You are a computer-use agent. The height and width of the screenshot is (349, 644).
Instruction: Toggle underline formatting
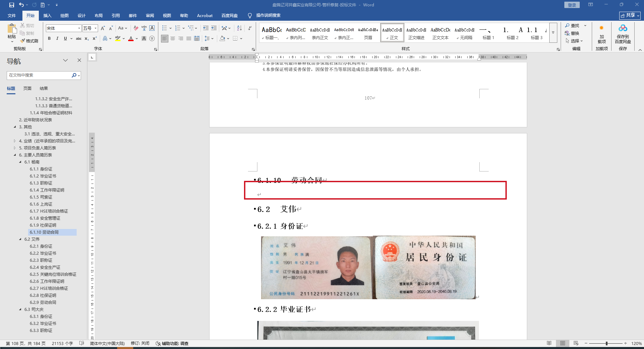[x=65, y=38]
